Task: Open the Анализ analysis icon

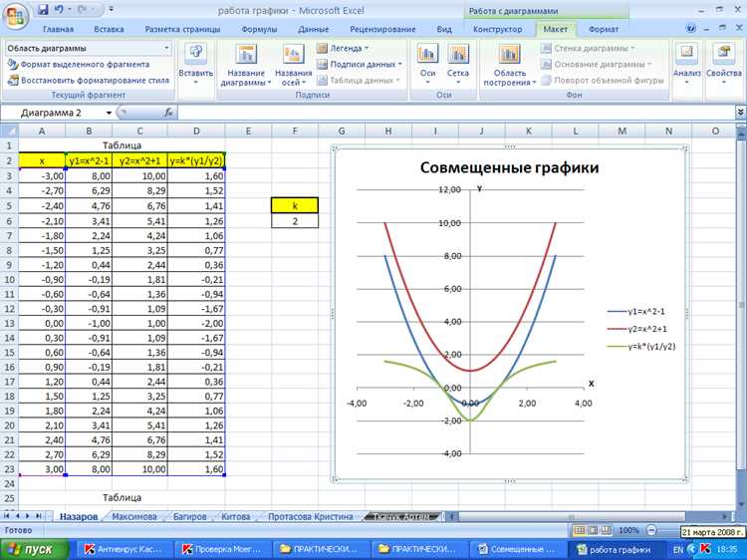Action: point(686,65)
